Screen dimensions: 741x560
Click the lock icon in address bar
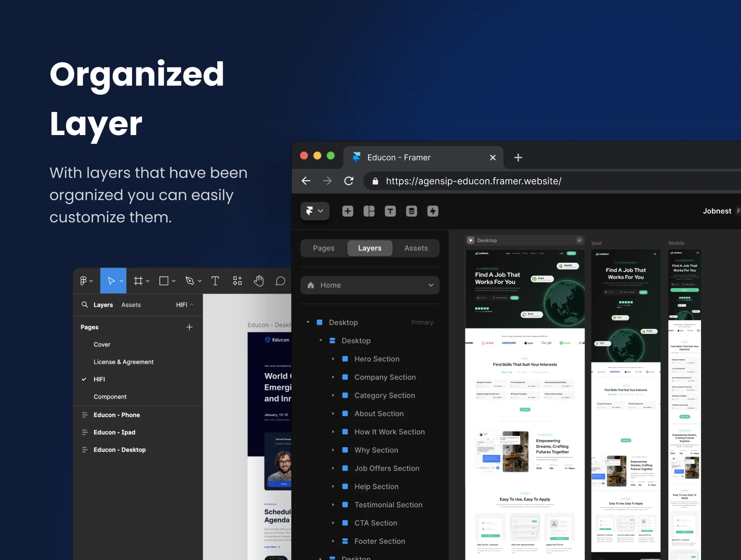click(375, 181)
